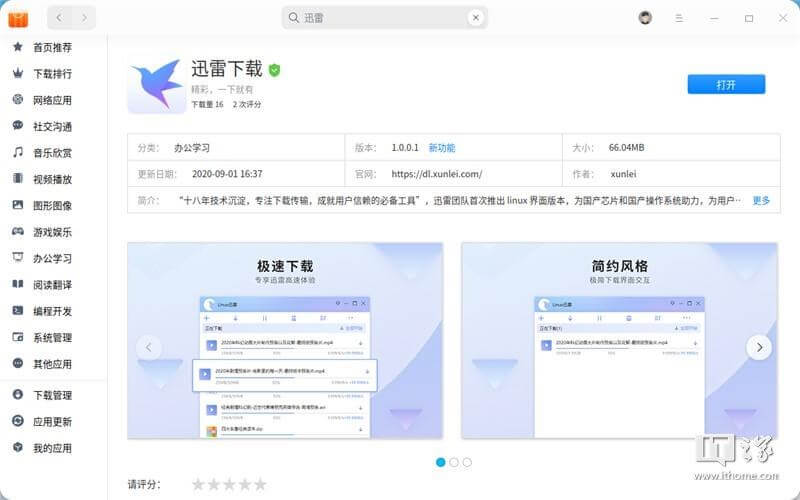The width and height of the screenshot is (800, 500).
Task: Click the star icon beside 首页推荐
Action: [x=18, y=47]
